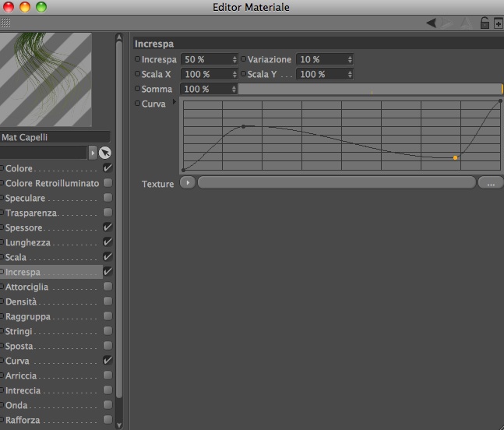Select the Intreccia channel in the list
This screenshot has width=504, height=430.
pyautogui.click(x=23, y=390)
